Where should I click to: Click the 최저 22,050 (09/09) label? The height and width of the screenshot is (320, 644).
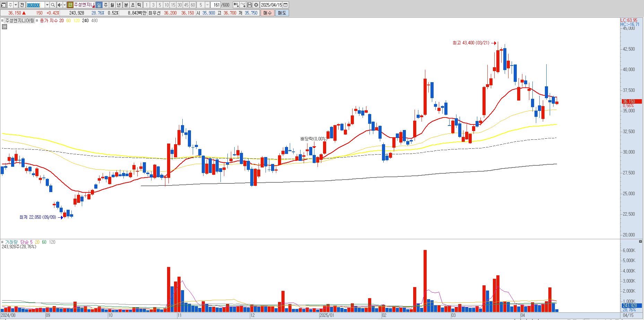click(37, 217)
